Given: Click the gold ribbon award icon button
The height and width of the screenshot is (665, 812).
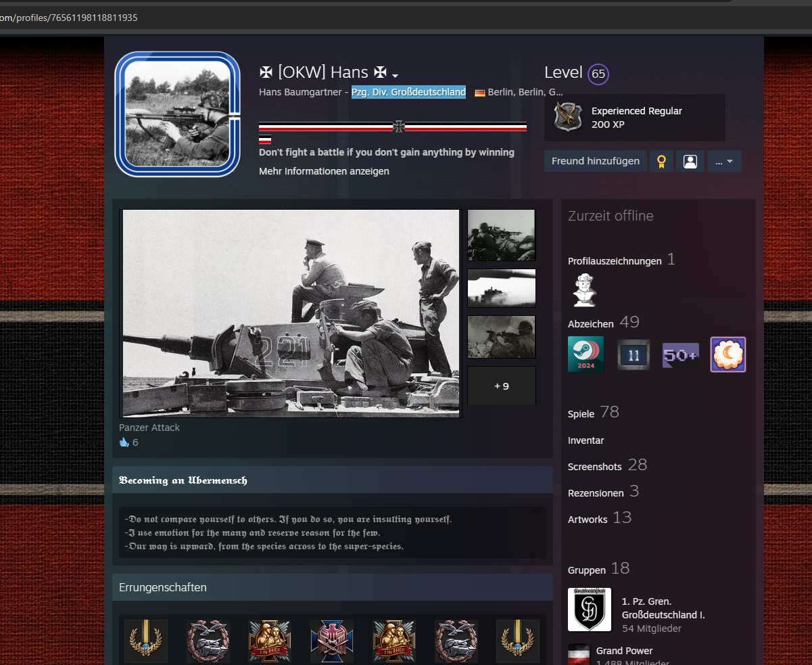Looking at the screenshot, I should [x=661, y=162].
